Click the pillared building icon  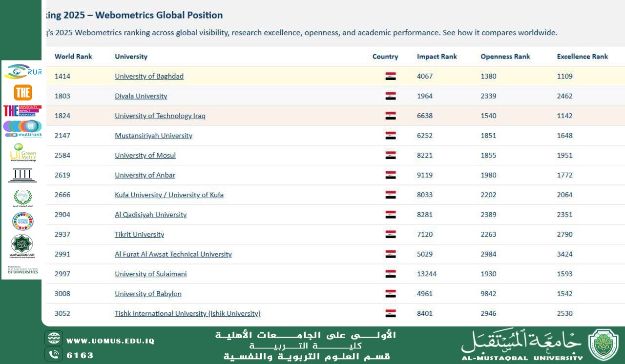click(22, 176)
